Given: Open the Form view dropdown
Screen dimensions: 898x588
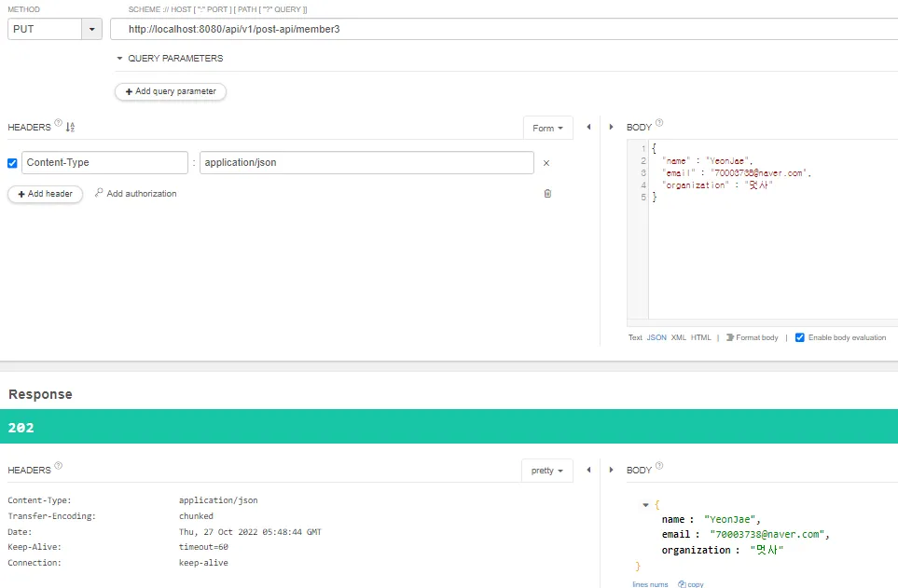Looking at the screenshot, I should (547, 129).
